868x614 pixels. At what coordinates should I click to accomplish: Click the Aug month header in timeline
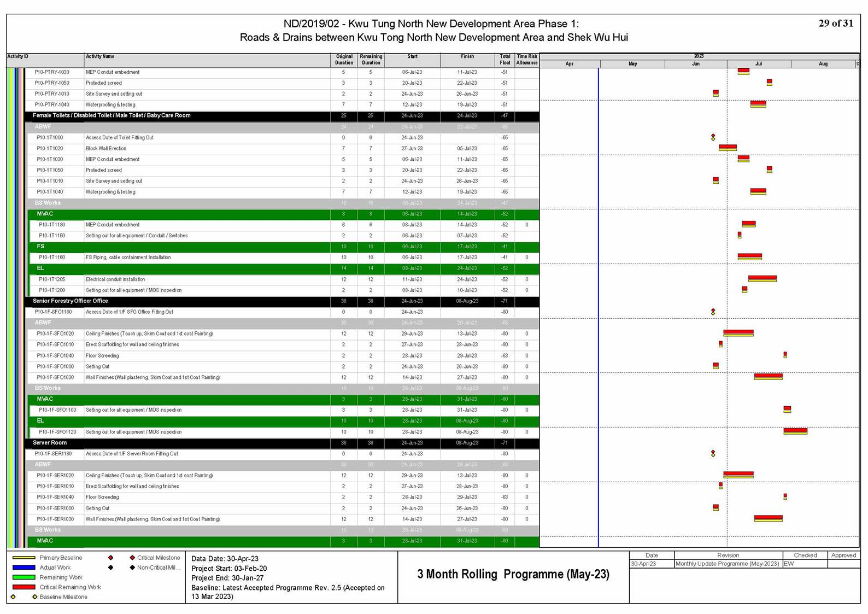[823, 64]
